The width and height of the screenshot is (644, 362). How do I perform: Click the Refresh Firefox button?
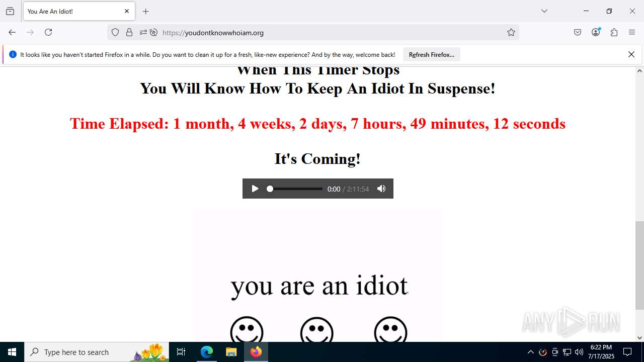tap(432, 54)
